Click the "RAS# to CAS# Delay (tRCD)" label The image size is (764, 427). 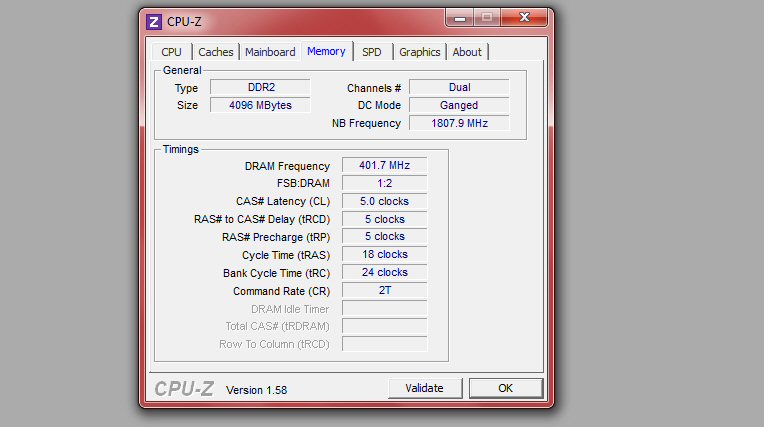click(x=262, y=219)
